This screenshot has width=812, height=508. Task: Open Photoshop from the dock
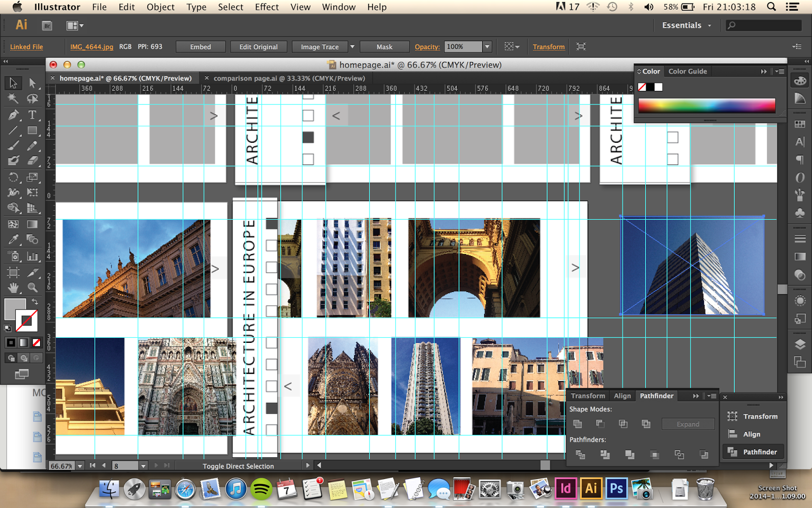[616, 489]
